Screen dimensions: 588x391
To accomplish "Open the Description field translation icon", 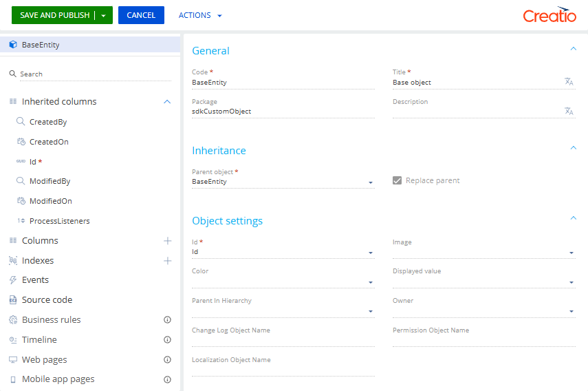I will pyautogui.click(x=569, y=111).
